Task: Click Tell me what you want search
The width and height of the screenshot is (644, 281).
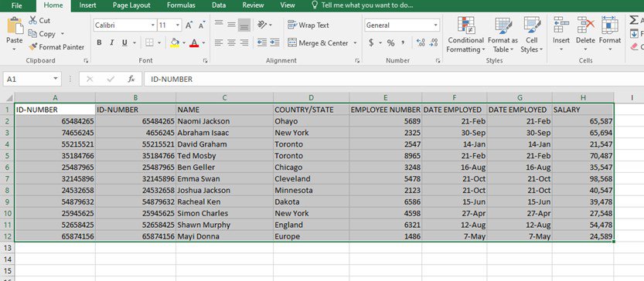Action: coord(362,5)
